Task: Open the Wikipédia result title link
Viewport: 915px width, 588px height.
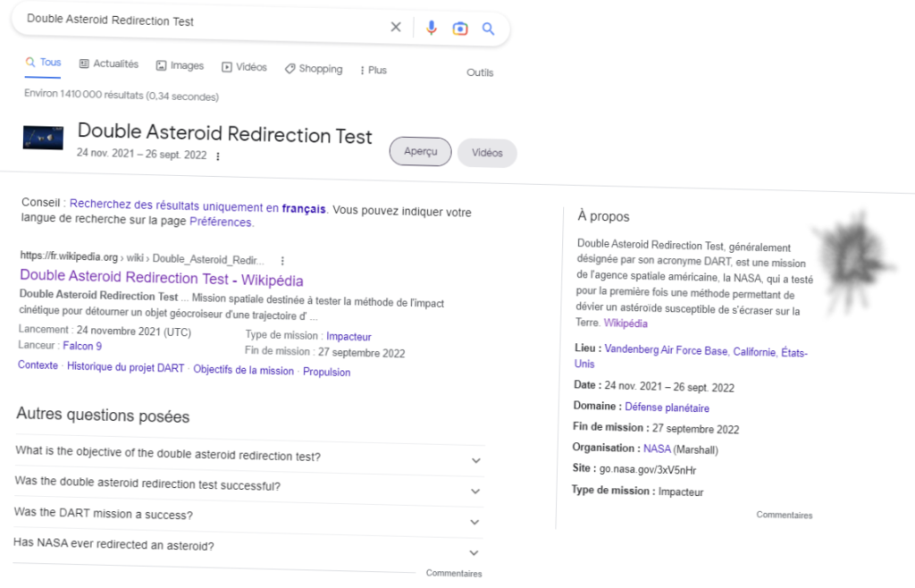Action: 162,278
